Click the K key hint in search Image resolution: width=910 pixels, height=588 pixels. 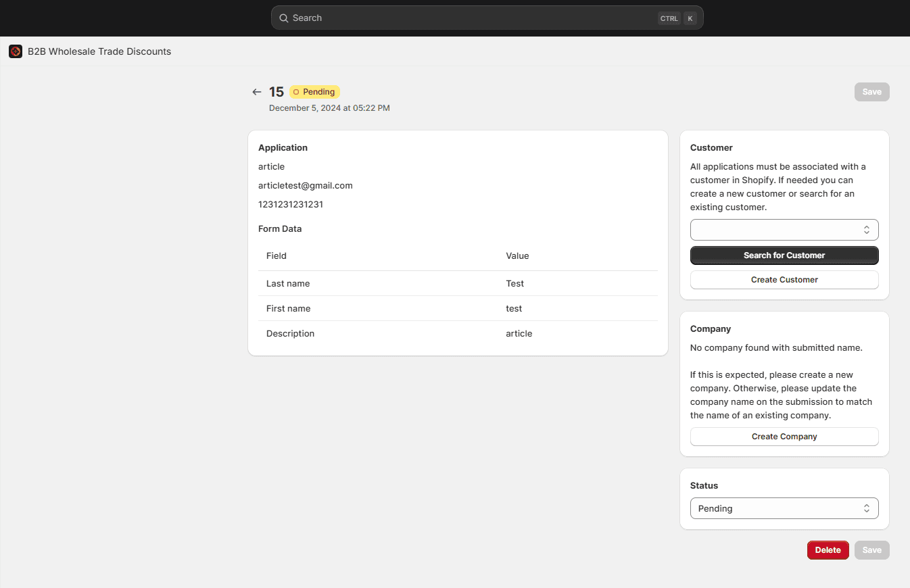690,18
